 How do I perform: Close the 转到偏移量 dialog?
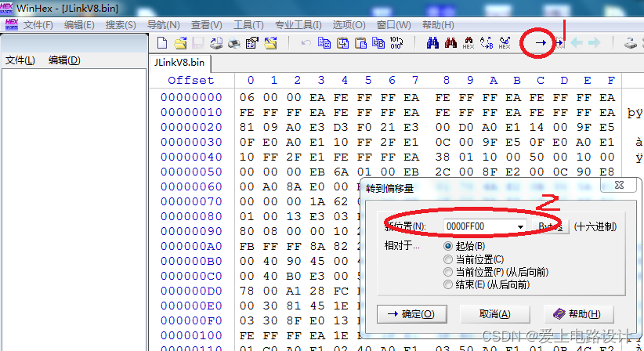point(620,185)
